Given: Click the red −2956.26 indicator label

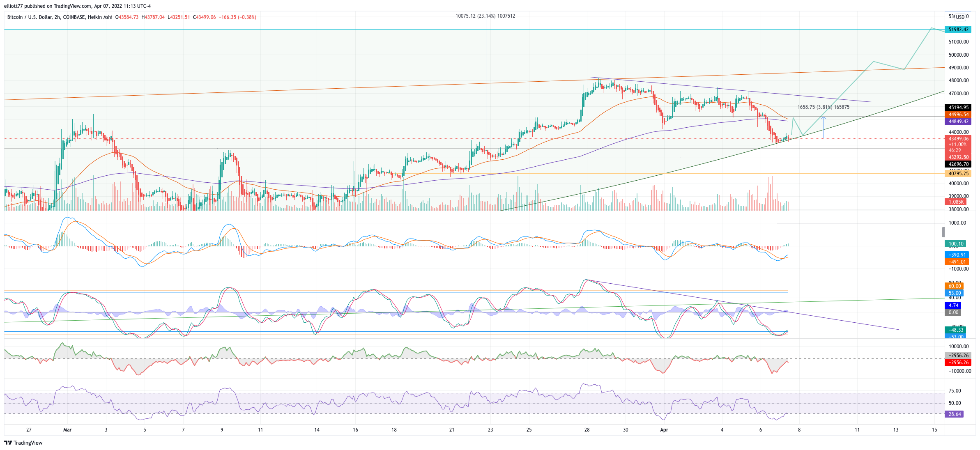Looking at the screenshot, I should point(958,363).
